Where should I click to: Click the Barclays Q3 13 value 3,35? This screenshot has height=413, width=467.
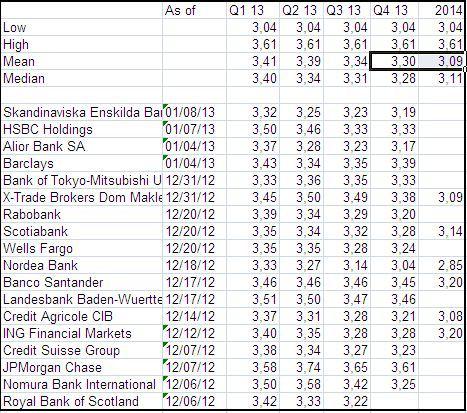coord(347,163)
